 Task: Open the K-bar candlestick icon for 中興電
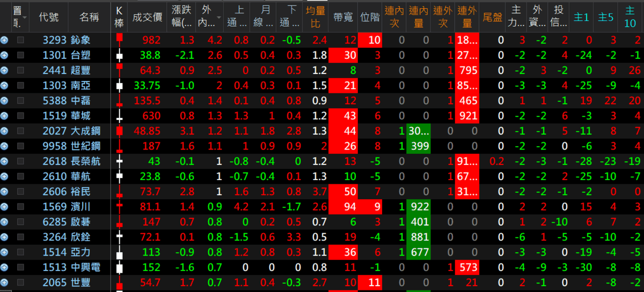(x=120, y=267)
